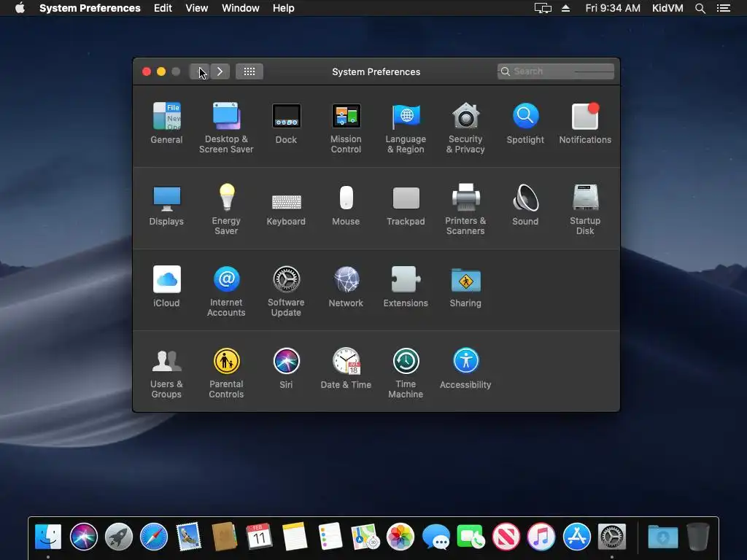747x560 pixels.
Task: Open Maps from the Dock
Action: [x=365, y=537]
